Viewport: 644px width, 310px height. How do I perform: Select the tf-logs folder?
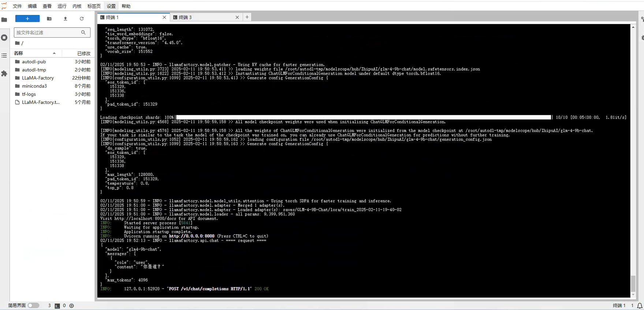(52, 94)
